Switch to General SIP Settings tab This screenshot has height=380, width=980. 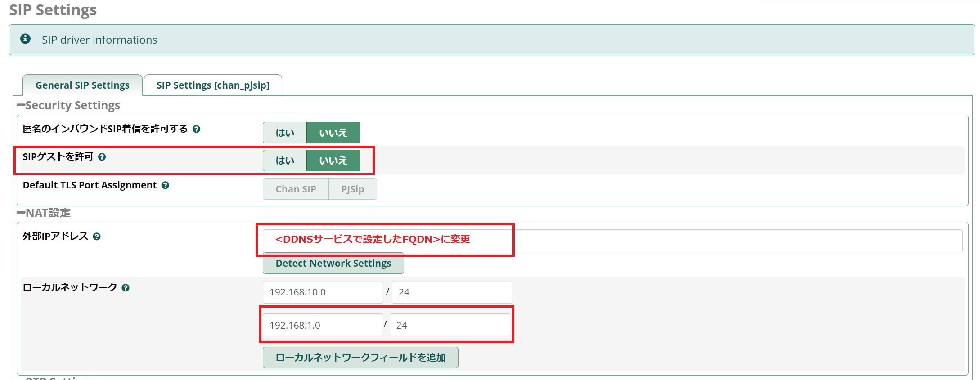[82, 85]
